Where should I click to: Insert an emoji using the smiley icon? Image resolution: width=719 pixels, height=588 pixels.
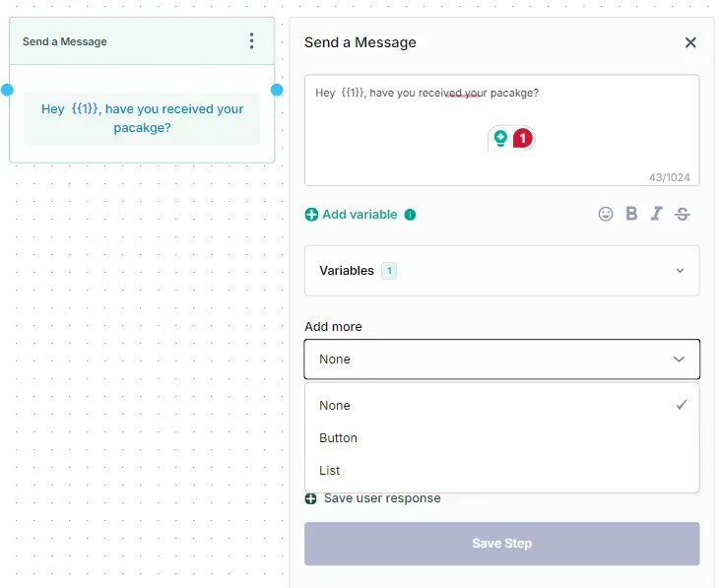(x=606, y=214)
